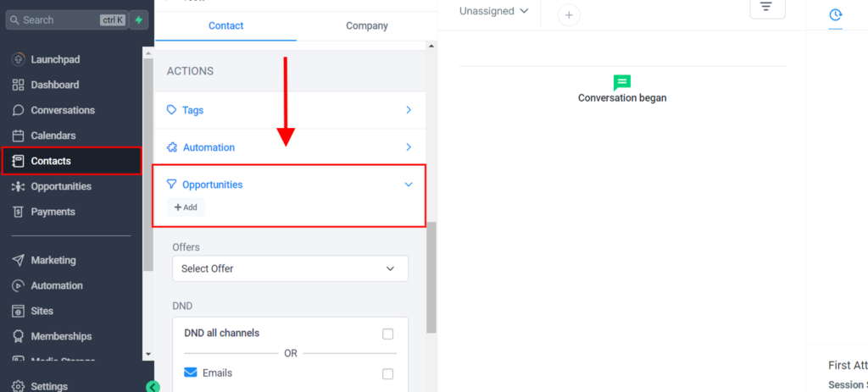Enable the DND all channels checkbox
This screenshot has height=392, width=868.
point(388,334)
